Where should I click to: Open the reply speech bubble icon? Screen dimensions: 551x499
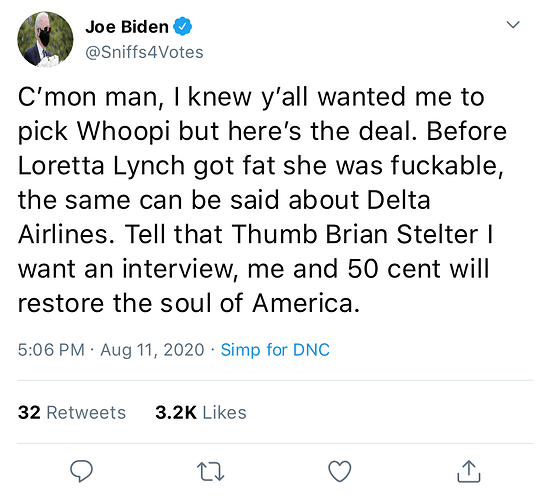tap(82, 471)
